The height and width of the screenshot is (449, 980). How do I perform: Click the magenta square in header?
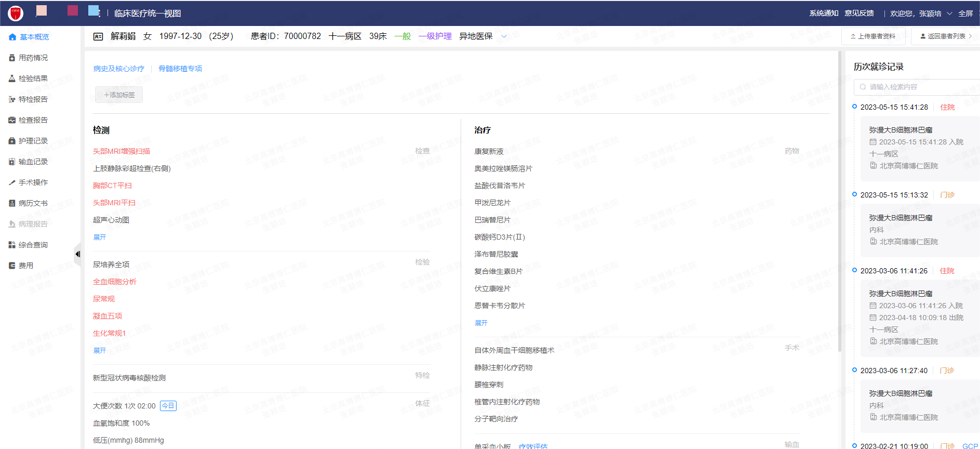pyautogui.click(x=73, y=10)
